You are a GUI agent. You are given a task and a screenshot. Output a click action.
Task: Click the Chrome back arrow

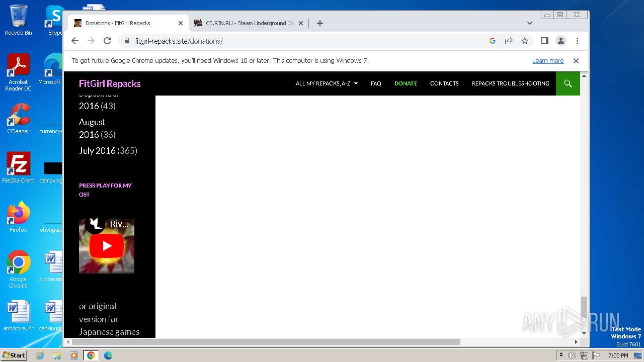75,41
